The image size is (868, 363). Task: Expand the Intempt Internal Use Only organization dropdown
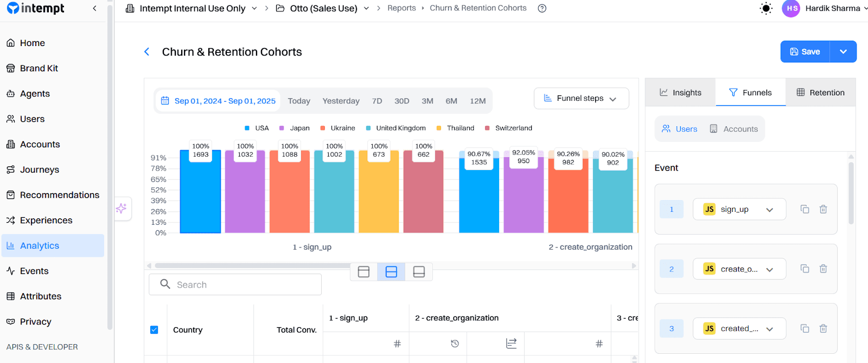click(x=254, y=8)
